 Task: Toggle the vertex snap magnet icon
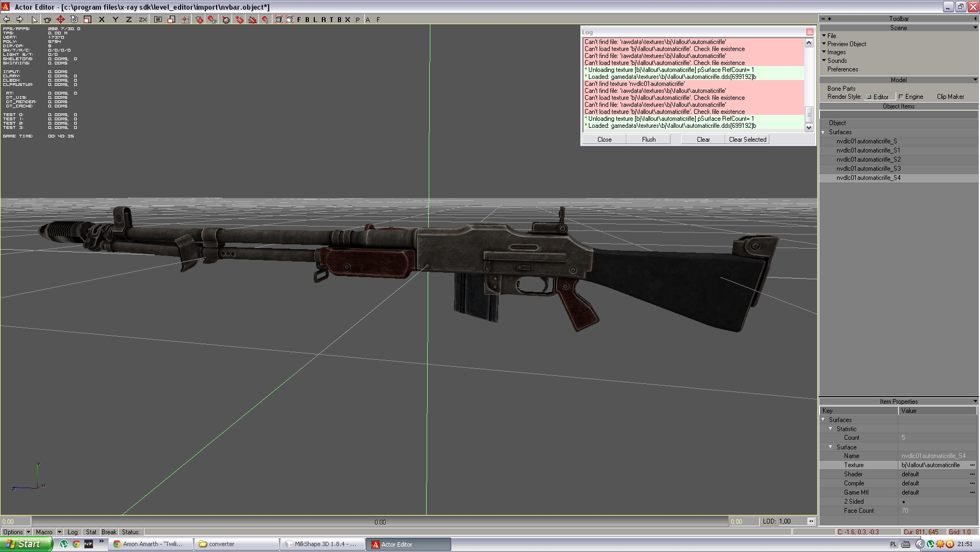coord(239,19)
